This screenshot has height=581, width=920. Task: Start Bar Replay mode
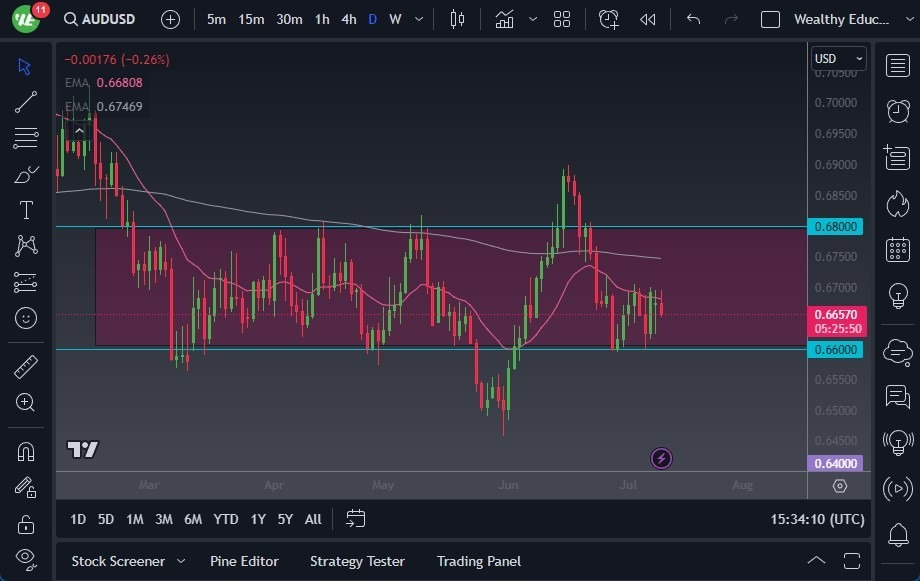tap(646, 19)
